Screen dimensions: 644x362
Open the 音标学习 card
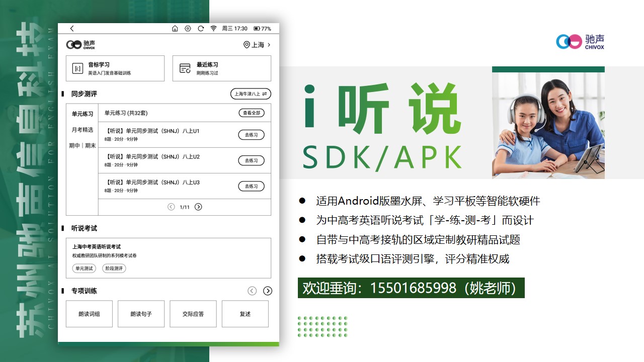pos(115,68)
